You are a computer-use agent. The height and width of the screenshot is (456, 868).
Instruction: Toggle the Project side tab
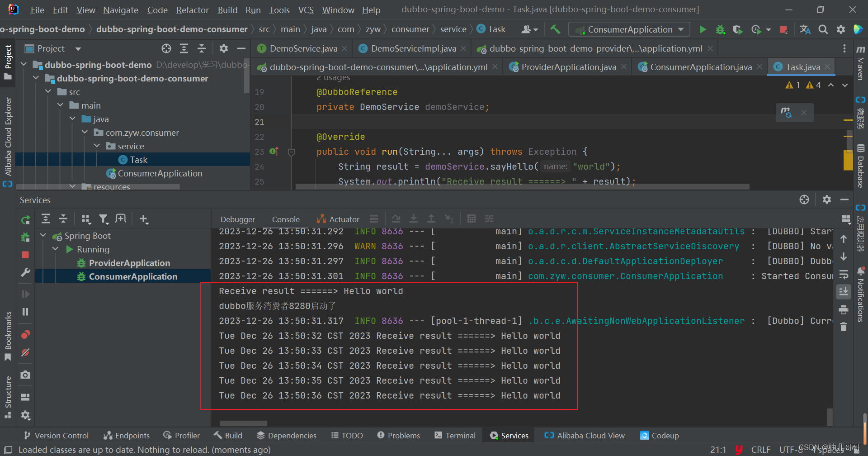(x=8, y=62)
